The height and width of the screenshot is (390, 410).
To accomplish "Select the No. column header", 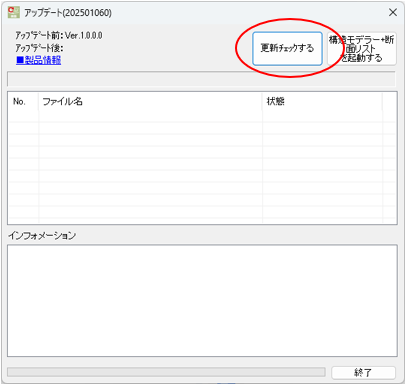I will (23, 102).
